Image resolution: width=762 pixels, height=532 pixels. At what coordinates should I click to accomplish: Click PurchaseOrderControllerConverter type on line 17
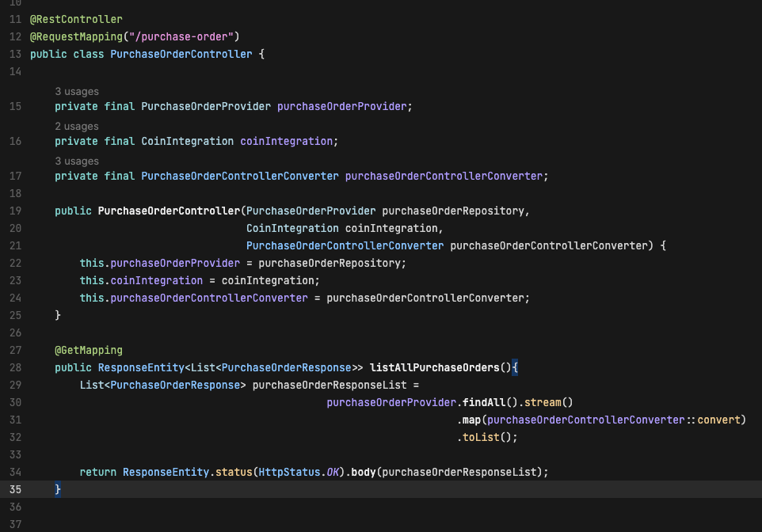[240, 177]
